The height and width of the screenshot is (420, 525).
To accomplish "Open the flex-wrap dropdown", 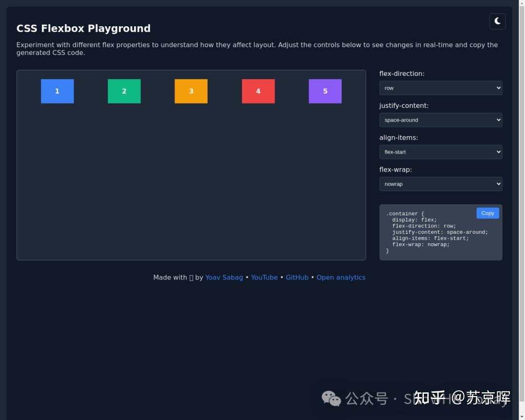I will coord(440,184).
